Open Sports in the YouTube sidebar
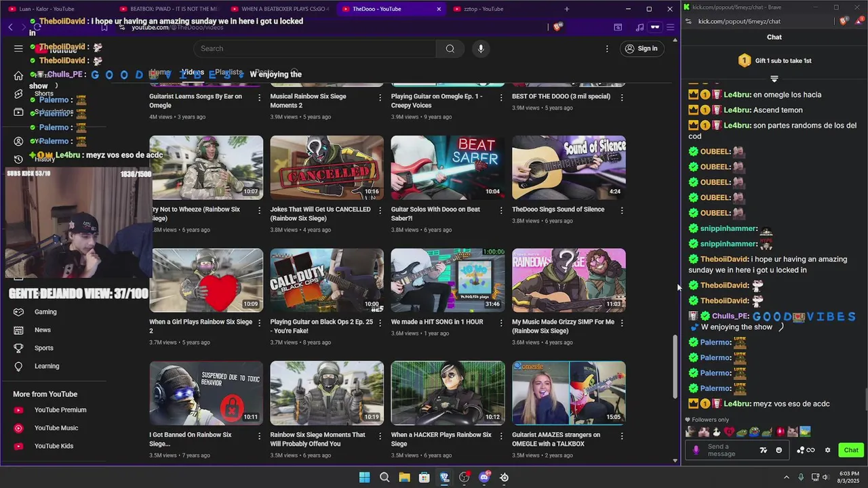This screenshot has width=868, height=488. click(x=43, y=348)
